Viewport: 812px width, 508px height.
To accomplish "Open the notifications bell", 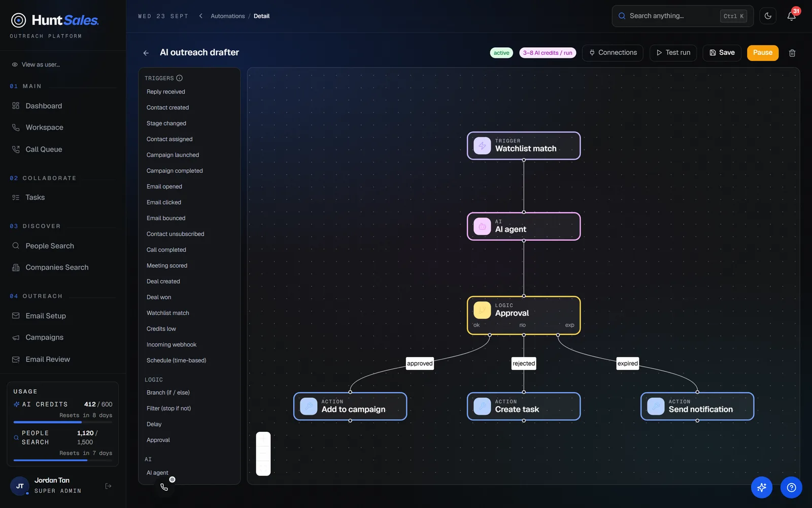I will pos(791,16).
